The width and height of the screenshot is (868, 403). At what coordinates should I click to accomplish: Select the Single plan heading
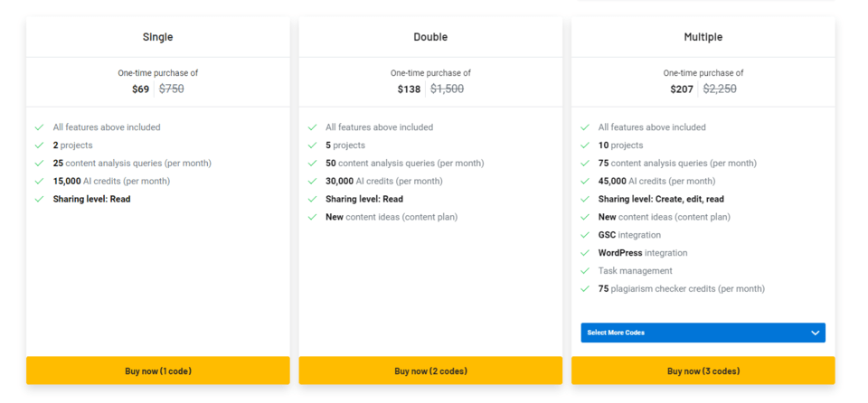coord(157,37)
